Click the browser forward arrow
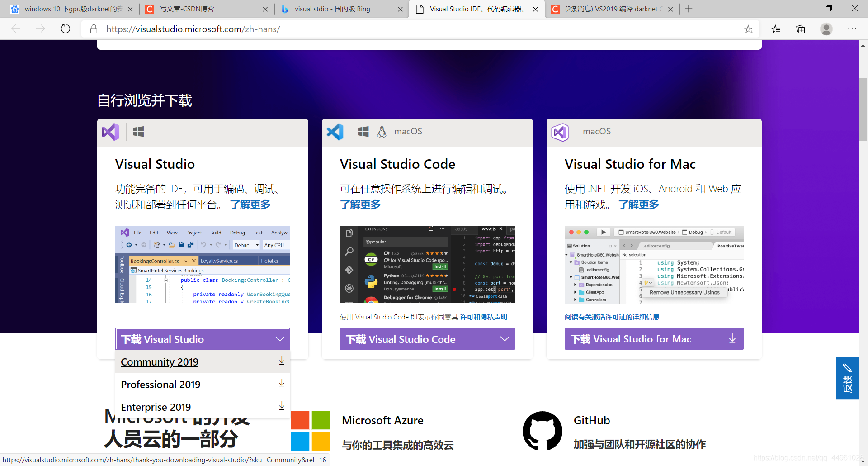The height and width of the screenshot is (466, 868). pos(41,29)
